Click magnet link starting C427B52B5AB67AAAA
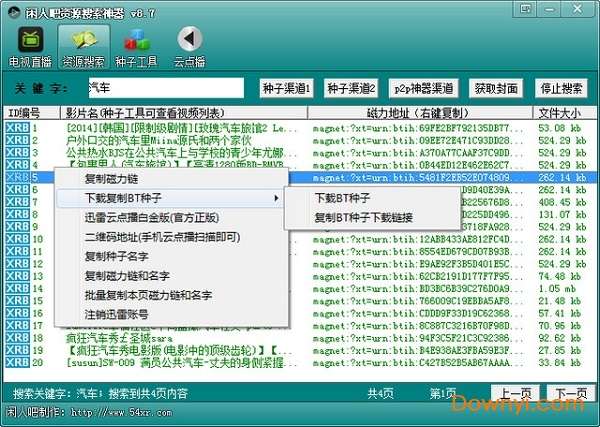 (x=418, y=363)
